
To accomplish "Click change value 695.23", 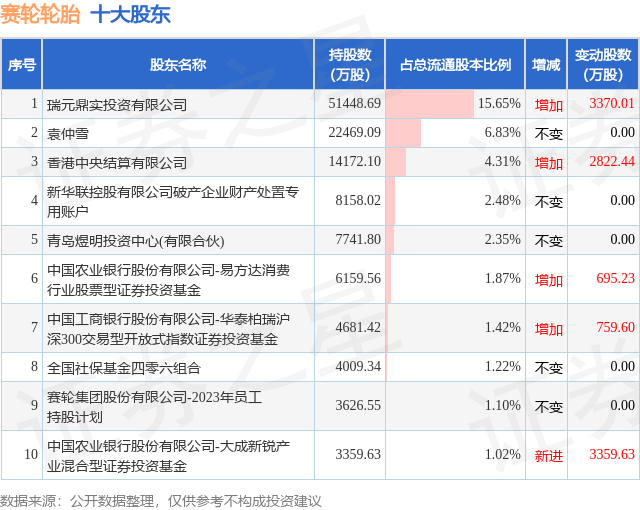I will pos(616,278).
